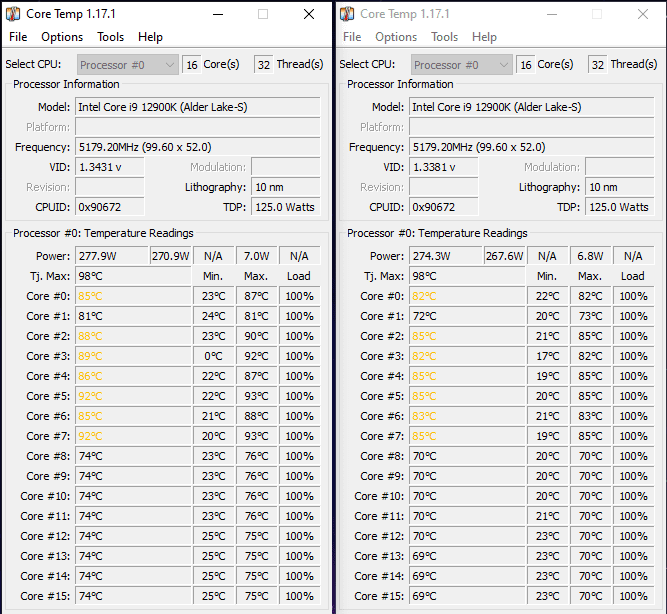
Task: Click the VID field showing 1.3381 v
Action: point(443,167)
